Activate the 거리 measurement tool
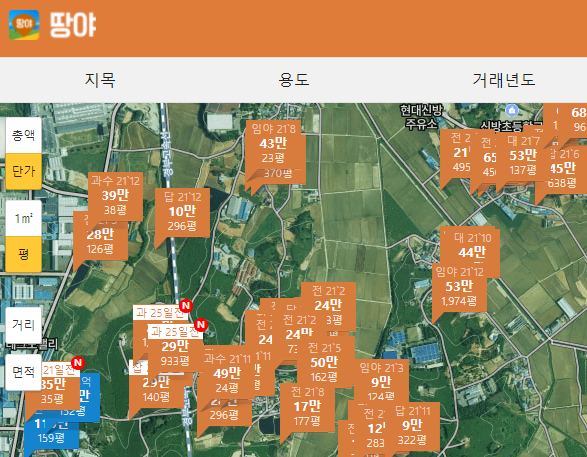The height and width of the screenshot is (457, 587). 24,325
